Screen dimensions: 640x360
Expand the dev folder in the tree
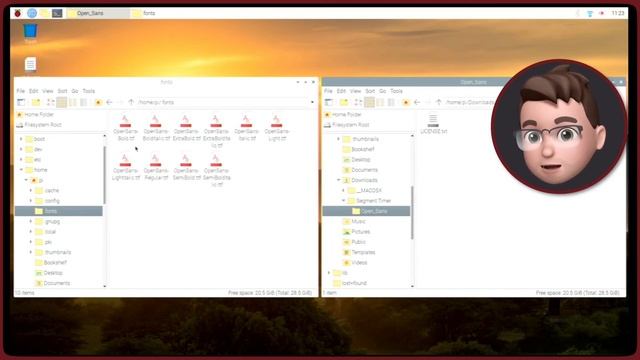21,149
